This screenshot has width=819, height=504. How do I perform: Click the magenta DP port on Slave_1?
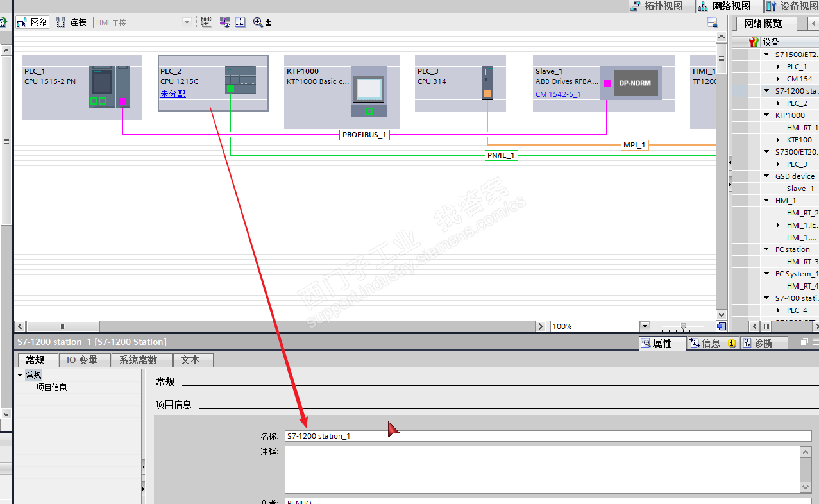607,83
